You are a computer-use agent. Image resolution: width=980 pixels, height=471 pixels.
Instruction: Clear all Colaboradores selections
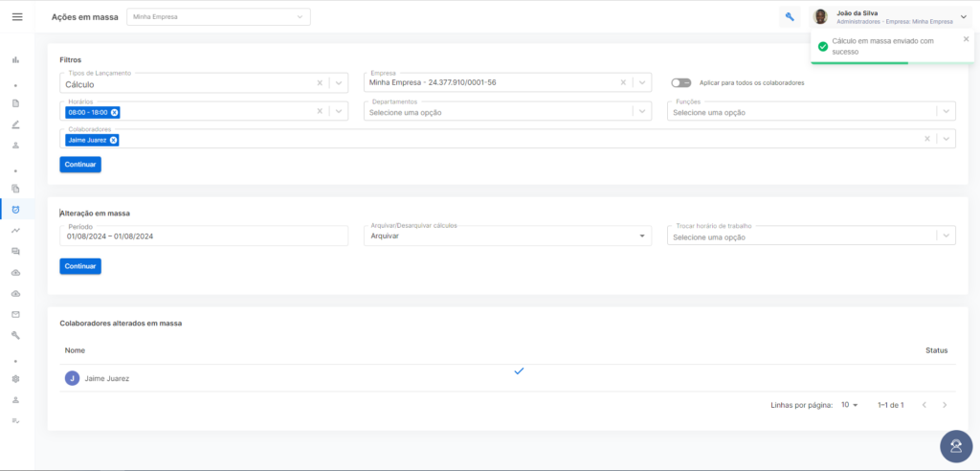[926, 139]
